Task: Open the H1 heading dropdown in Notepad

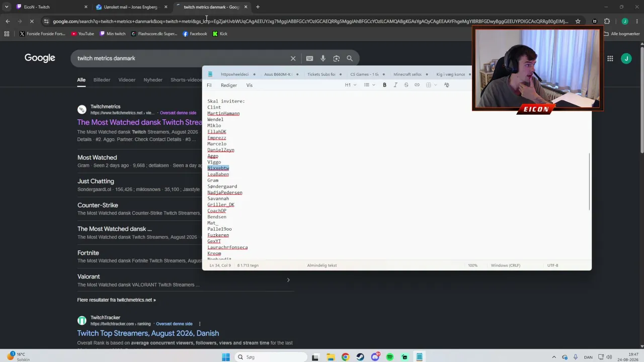Action: [350, 85]
